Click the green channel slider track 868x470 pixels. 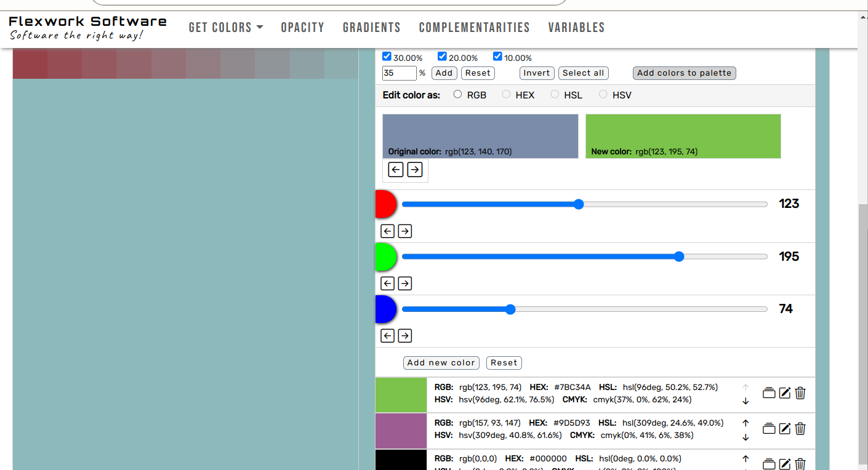585,257
